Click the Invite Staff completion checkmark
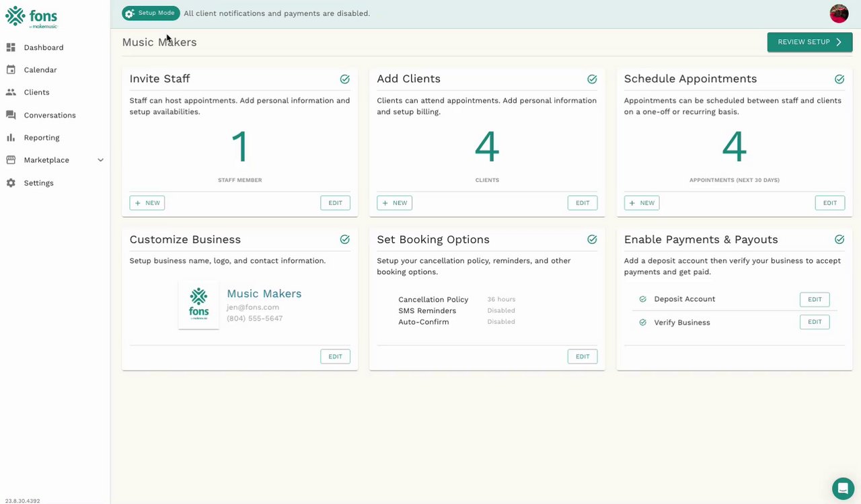 pos(345,79)
